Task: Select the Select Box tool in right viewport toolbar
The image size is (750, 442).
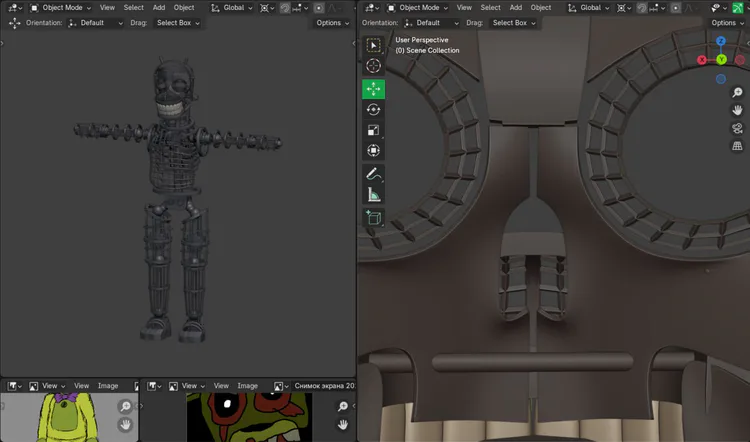Action: click(x=373, y=45)
